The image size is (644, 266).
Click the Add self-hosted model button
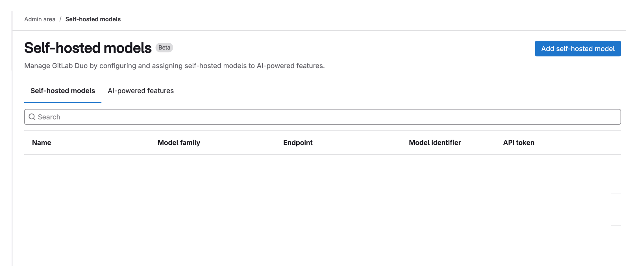(577, 48)
